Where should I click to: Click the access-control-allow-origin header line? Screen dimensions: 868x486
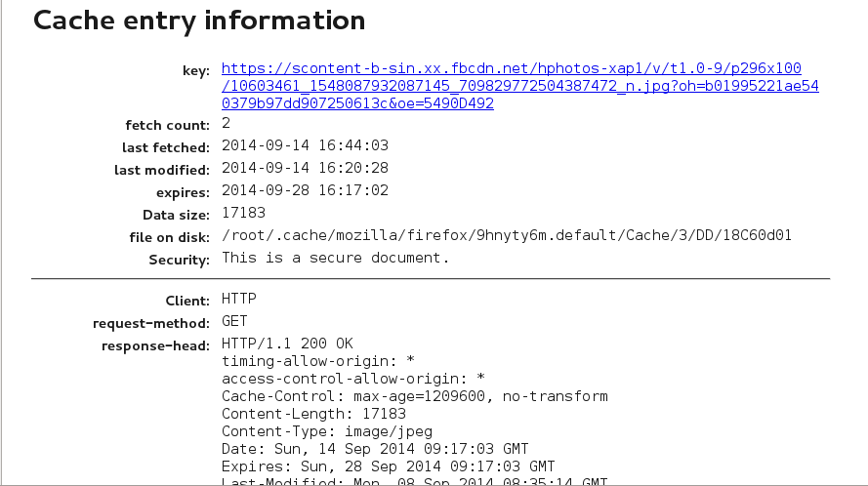[353, 380]
